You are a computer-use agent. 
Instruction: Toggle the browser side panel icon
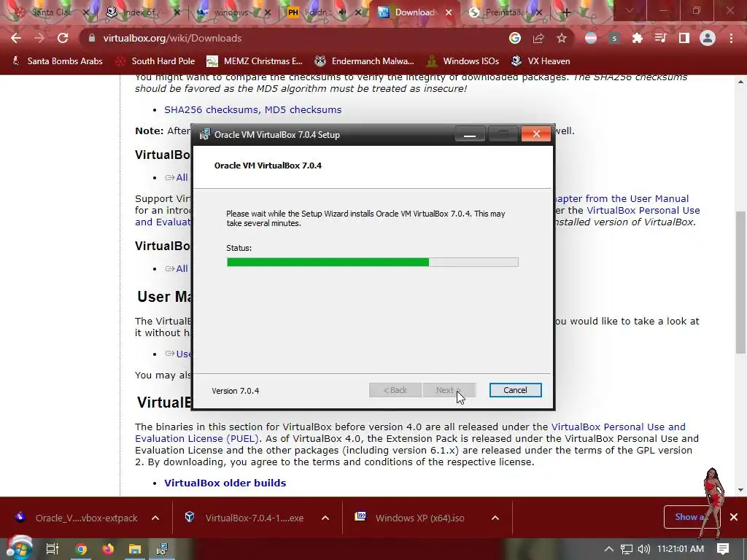(684, 38)
